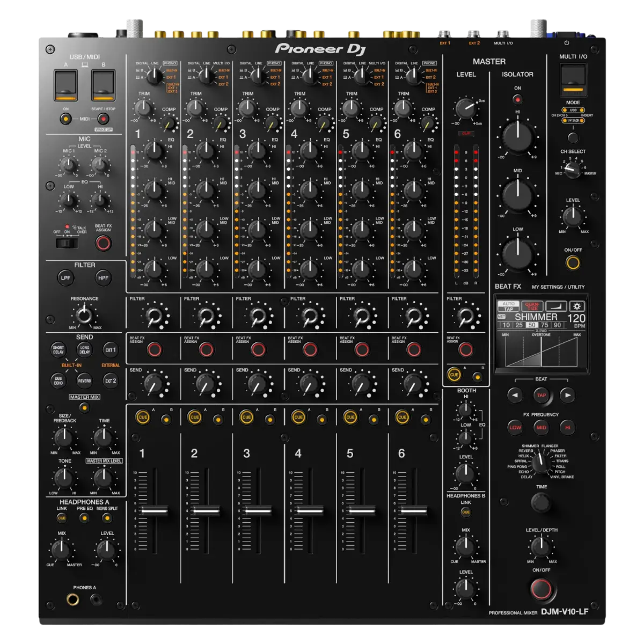Select DUB ECHO send effect
Screen dimensions: 644x644
point(58,381)
